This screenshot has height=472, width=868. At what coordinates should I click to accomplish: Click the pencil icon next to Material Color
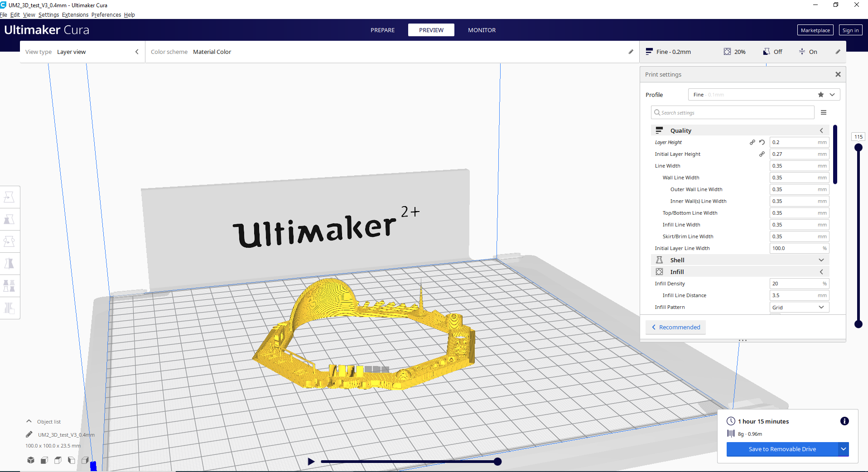click(631, 52)
